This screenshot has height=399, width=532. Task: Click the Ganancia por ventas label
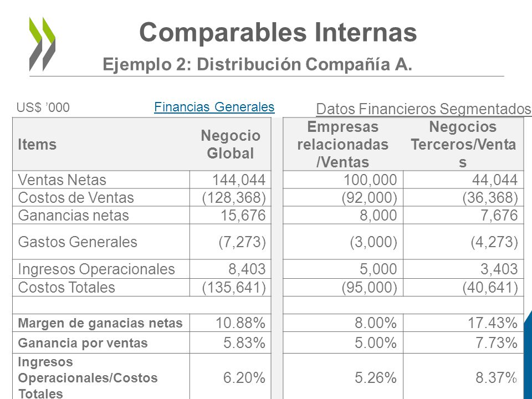[x=83, y=342]
